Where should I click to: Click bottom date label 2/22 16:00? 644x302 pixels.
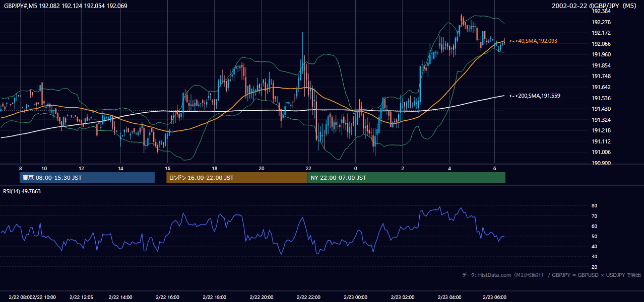[168, 297]
